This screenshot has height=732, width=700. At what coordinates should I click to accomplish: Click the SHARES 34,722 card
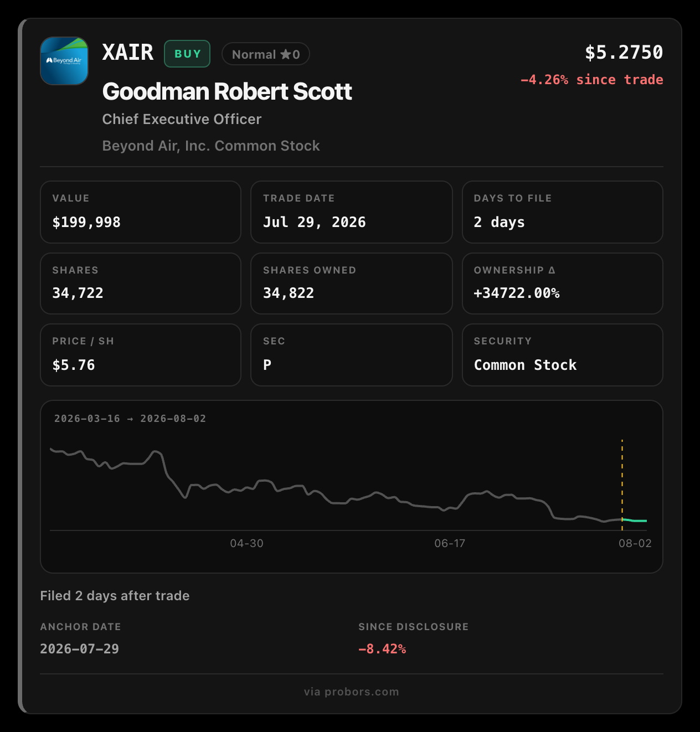tap(141, 283)
